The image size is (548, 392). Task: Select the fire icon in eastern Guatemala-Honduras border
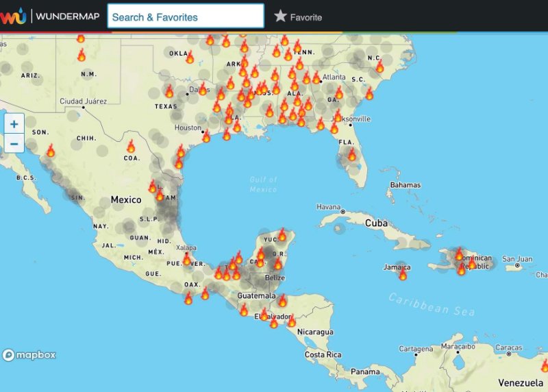pyautogui.click(x=282, y=300)
